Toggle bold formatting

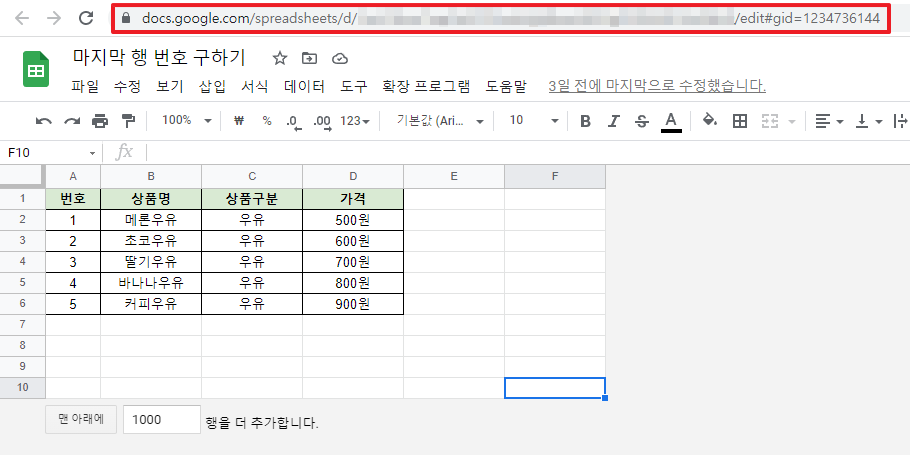586,121
